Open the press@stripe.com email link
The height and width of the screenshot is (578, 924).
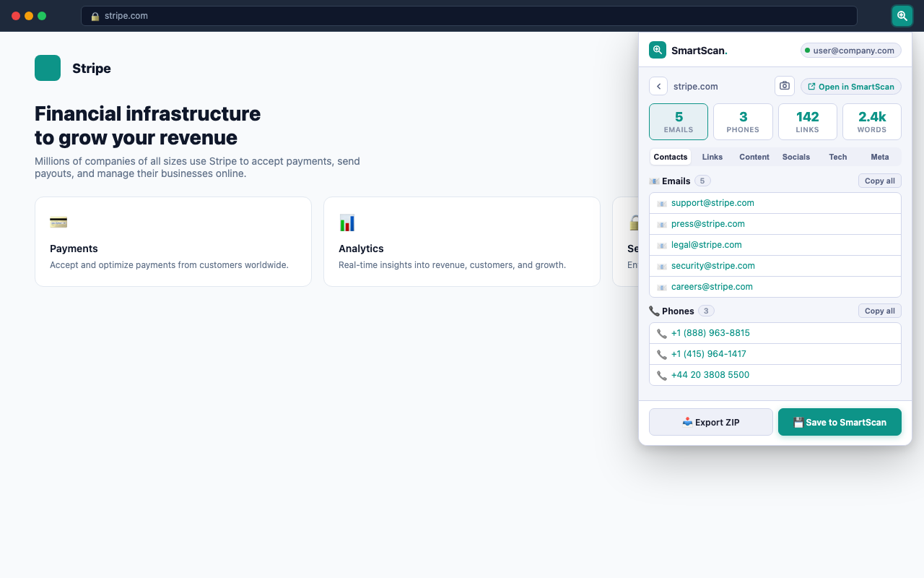pos(708,224)
